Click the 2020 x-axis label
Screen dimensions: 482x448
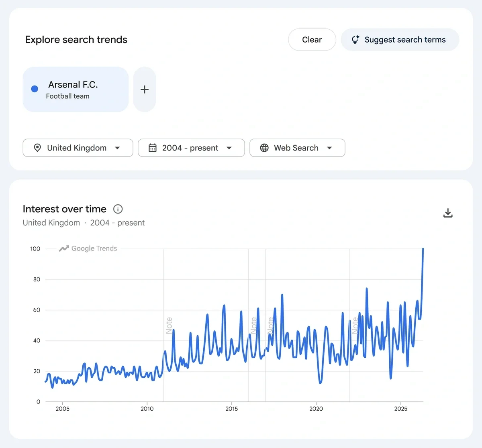(316, 409)
